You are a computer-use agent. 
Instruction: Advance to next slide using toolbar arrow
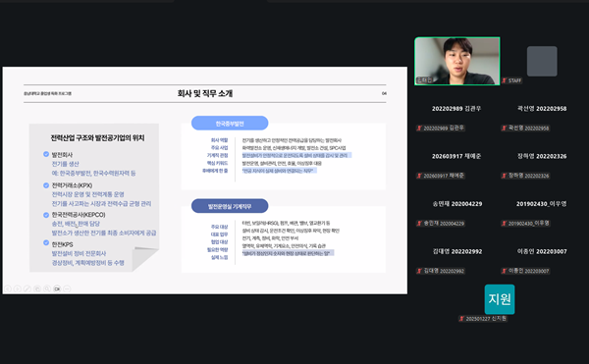(18, 289)
